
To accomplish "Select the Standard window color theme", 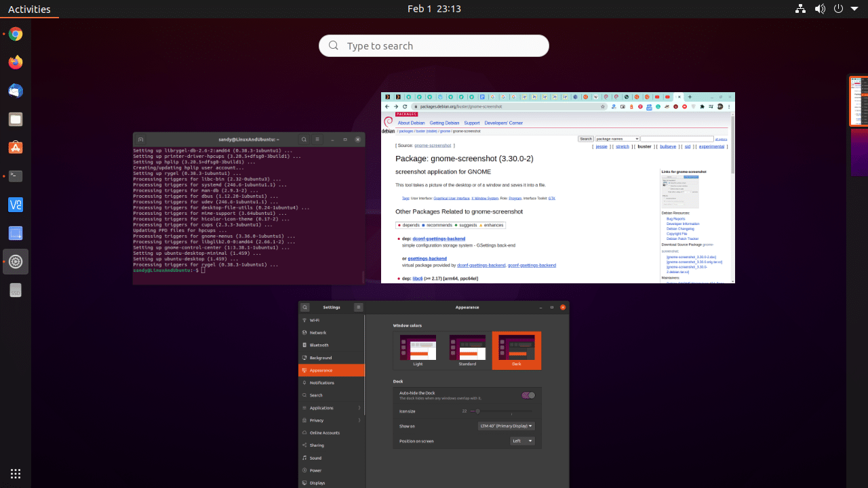I will point(467,347).
